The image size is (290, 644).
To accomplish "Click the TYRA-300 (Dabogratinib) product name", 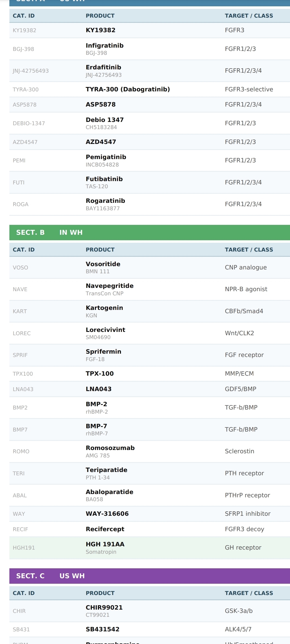I will [128, 89].
